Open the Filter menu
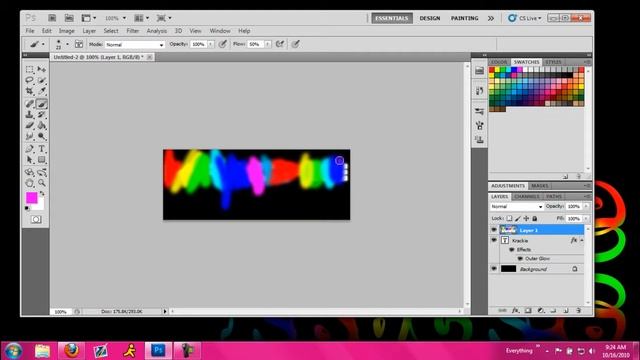The height and width of the screenshot is (360, 640). pyautogui.click(x=133, y=31)
